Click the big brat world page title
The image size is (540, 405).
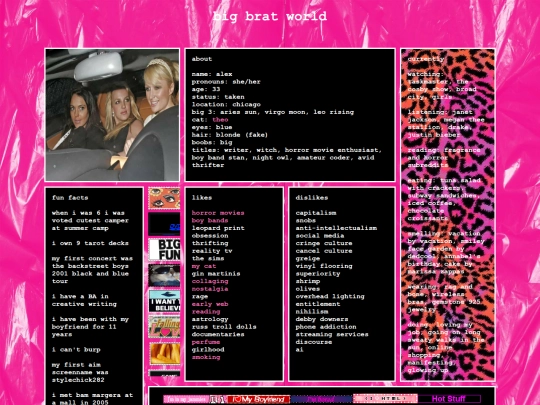[270, 16]
